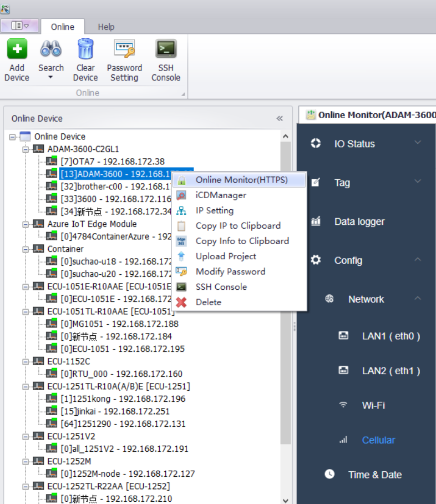Open Password Setting in the ribbon

point(124,49)
